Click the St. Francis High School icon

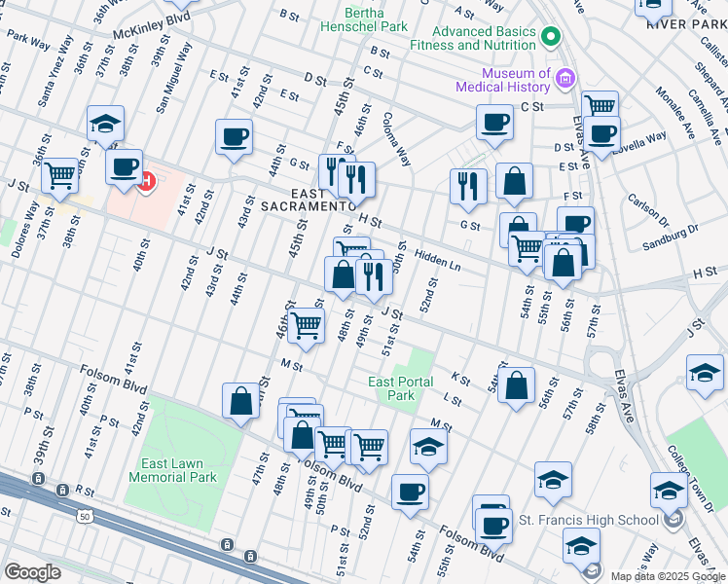673,520
